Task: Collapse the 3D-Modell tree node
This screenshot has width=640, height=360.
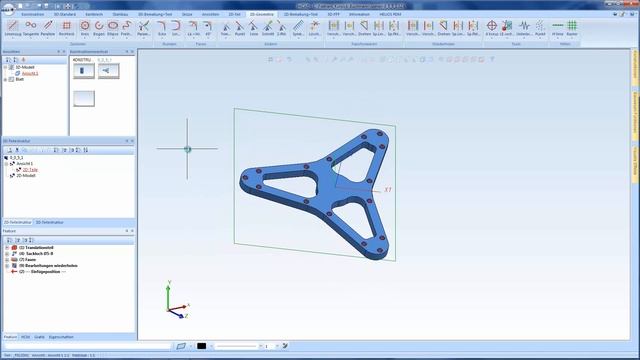Action: 5,67
